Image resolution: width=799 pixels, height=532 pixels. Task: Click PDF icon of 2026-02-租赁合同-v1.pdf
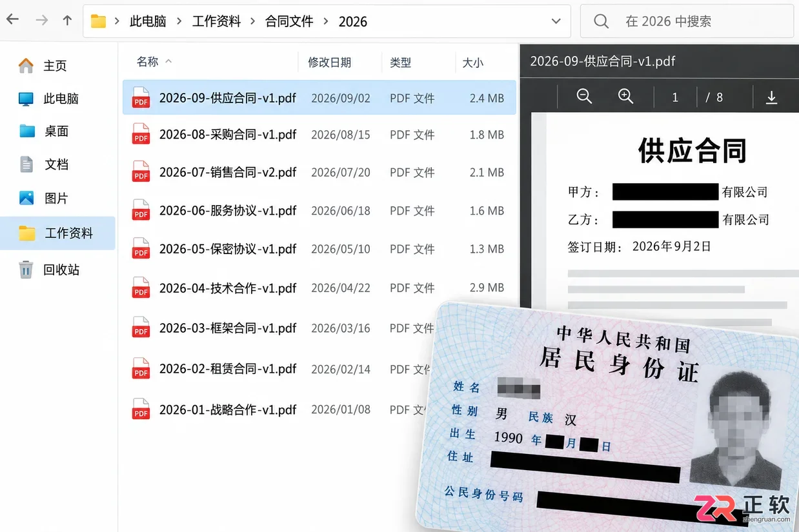(141, 368)
